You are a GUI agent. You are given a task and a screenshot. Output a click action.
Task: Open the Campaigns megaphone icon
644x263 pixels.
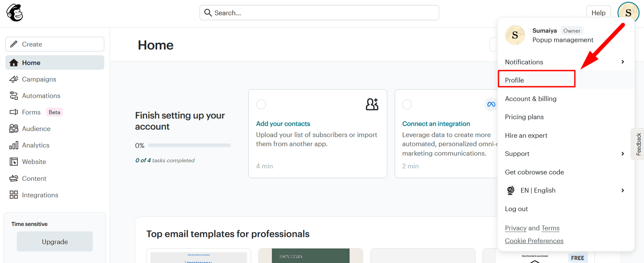click(x=14, y=79)
